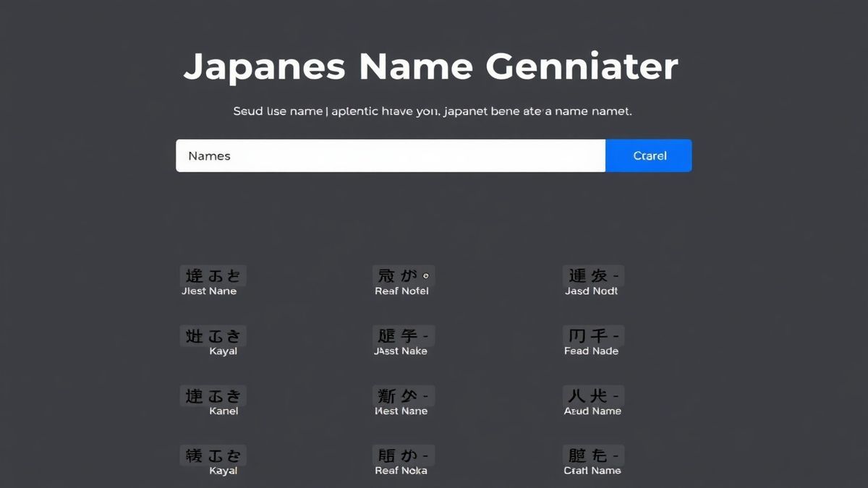Click the blue Crarel button

point(649,155)
